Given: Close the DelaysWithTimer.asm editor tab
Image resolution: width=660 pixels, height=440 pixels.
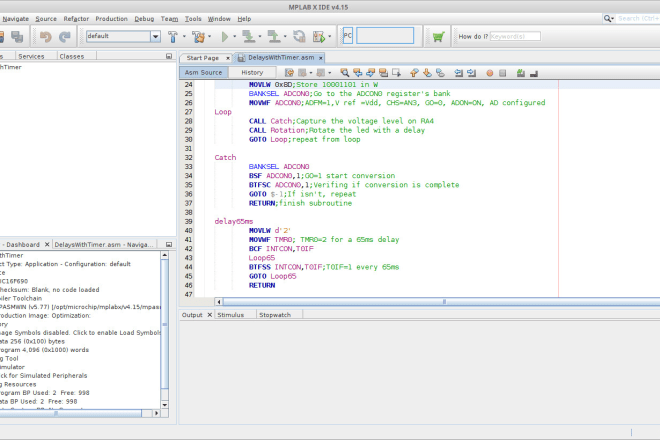Looking at the screenshot, I should [321, 58].
